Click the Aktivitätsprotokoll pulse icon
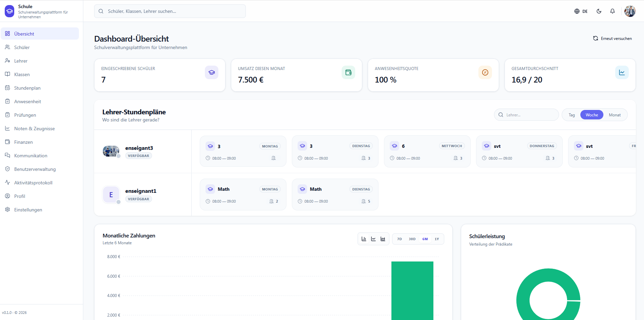 [x=7, y=182]
